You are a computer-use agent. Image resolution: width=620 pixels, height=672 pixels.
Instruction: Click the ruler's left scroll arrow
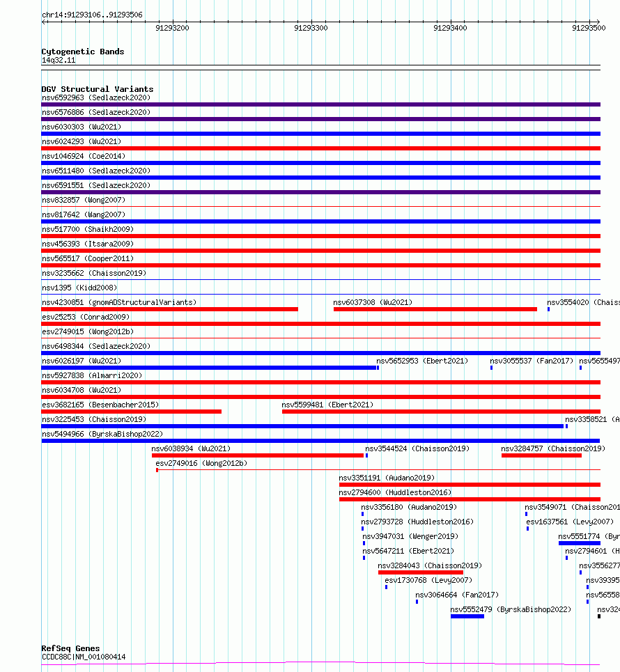pos(44,22)
